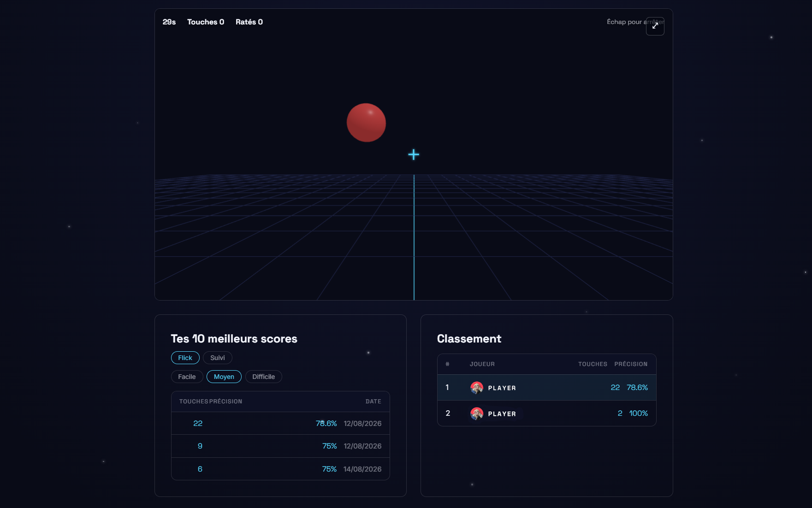Select the Flick mode filter

[x=185, y=358]
